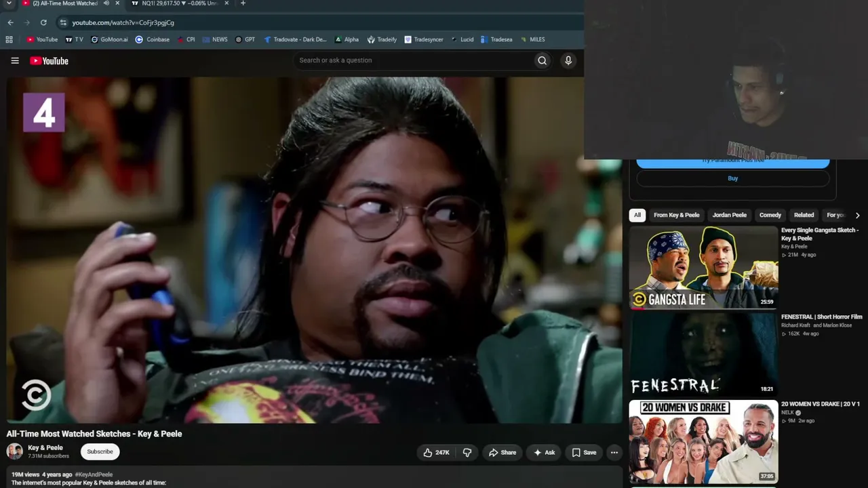Click the FENESTRAL video thumbnail
The height and width of the screenshot is (488, 868).
pyautogui.click(x=703, y=354)
